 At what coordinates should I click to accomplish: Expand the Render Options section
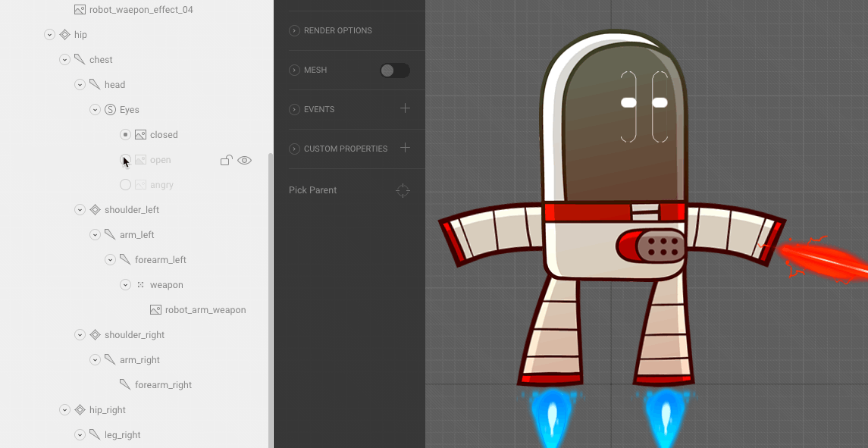point(294,31)
